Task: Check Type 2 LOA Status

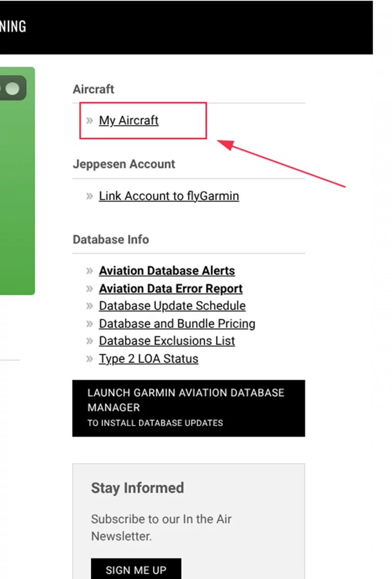Action: 149,358
